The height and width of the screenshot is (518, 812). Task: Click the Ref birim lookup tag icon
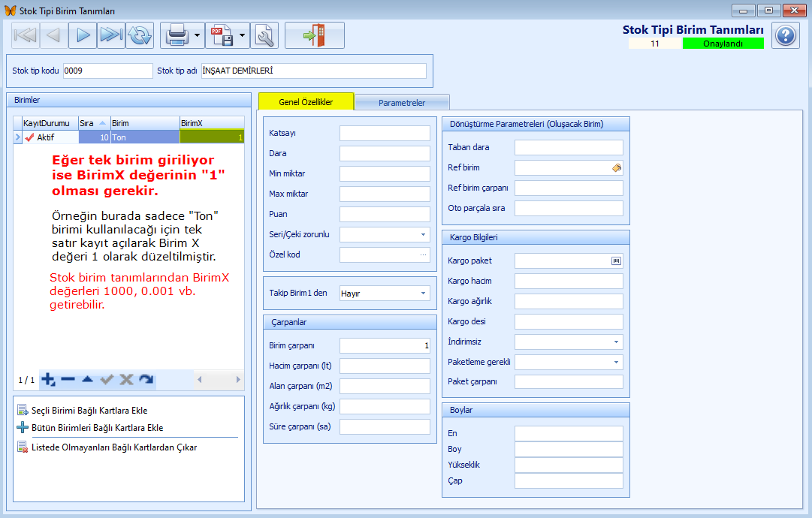[x=616, y=167]
